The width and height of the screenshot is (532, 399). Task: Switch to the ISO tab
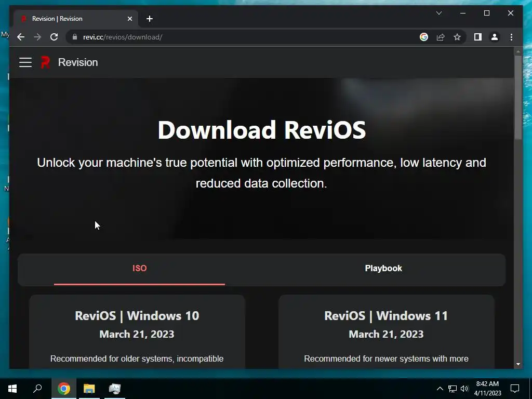[139, 269]
